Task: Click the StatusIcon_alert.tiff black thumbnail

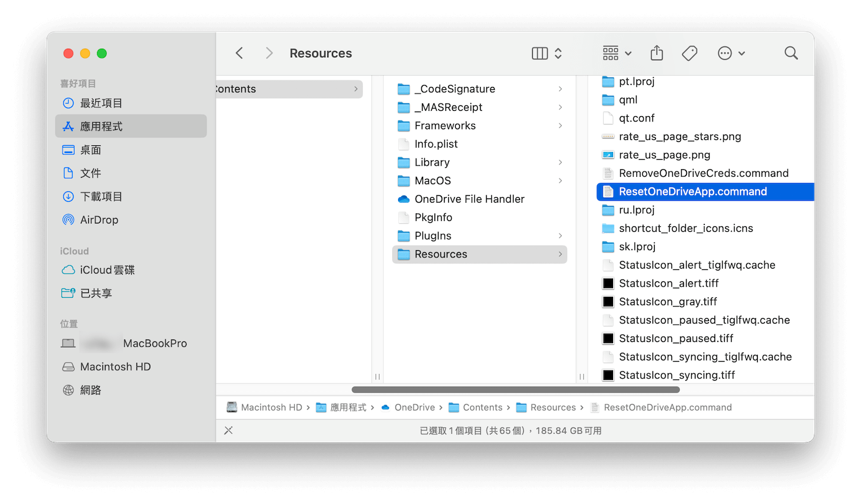Action: coord(608,284)
